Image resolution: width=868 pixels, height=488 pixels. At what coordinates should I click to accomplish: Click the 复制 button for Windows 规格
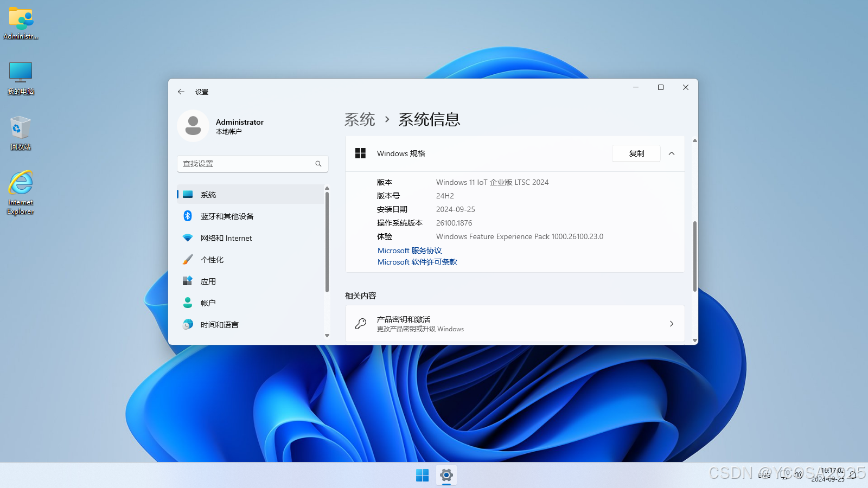click(636, 153)
